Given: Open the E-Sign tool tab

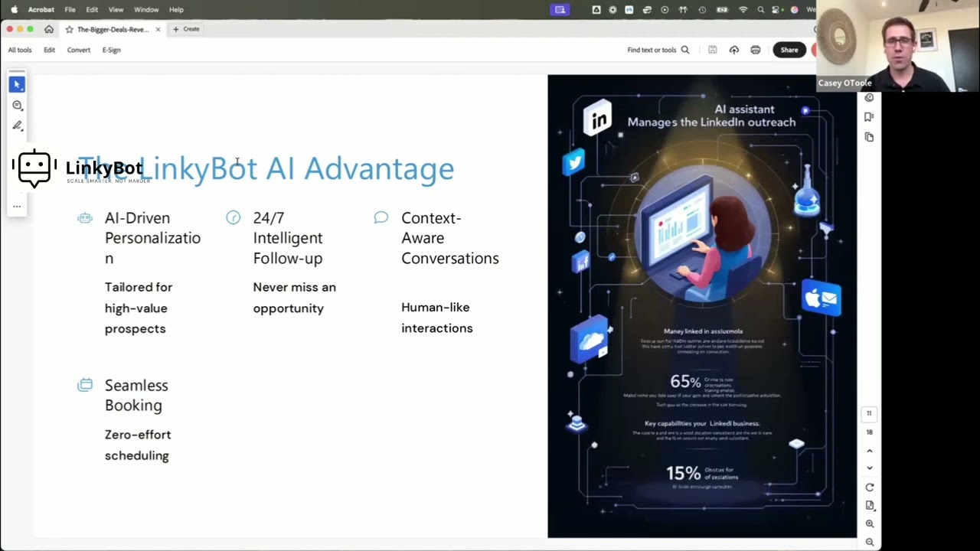Looking at the screenshot, I should (x=111, y=50).
